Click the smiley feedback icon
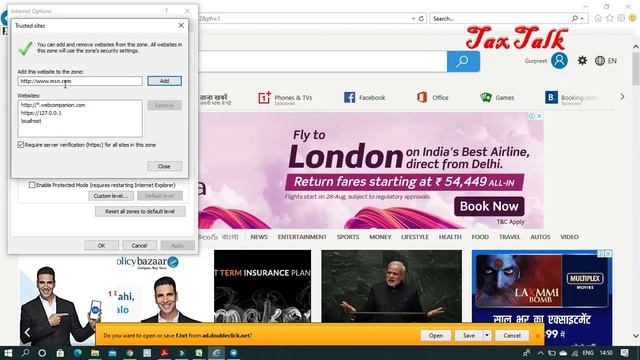 [633, 18]
